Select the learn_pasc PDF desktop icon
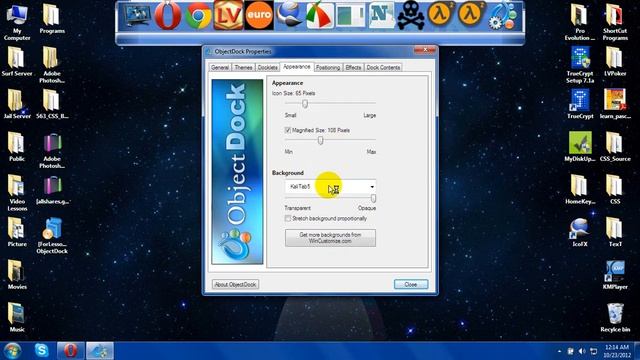 (x=615, y=104)
